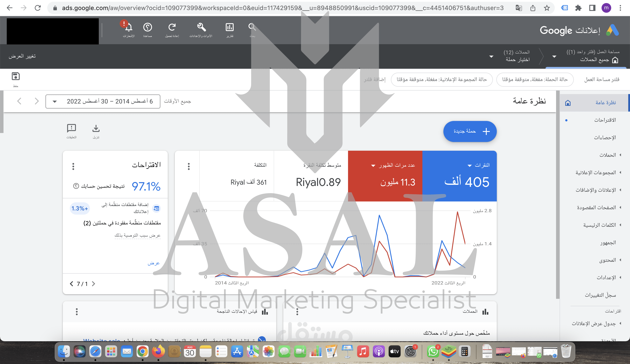Select the overview sidebar tab

point(605,103)
